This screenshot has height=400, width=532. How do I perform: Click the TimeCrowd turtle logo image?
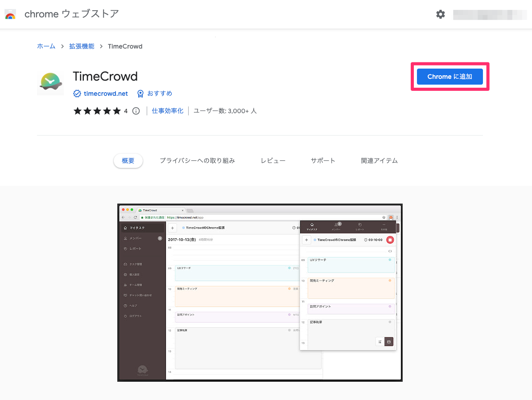(50, 83)
